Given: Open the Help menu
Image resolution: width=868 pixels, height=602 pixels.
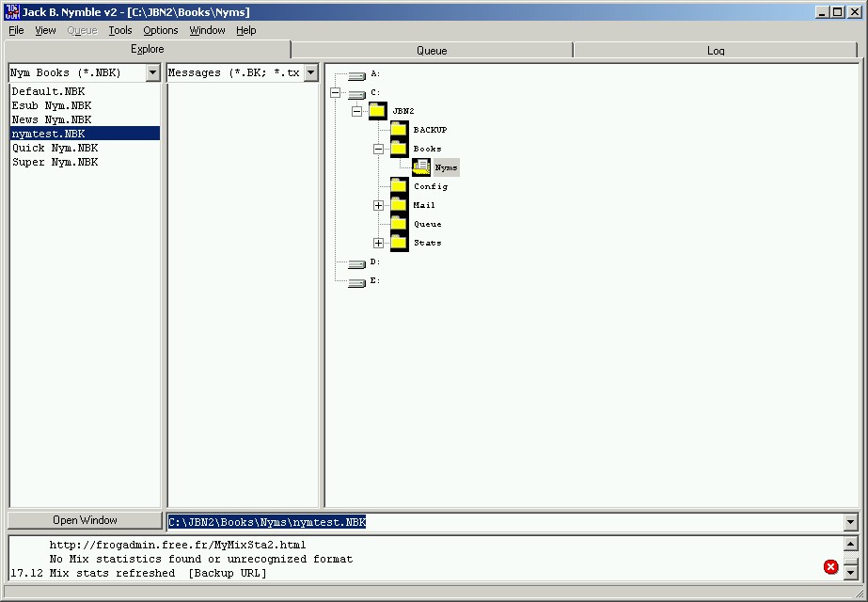Looking at the screenshot, I should [x=245, y=30].
